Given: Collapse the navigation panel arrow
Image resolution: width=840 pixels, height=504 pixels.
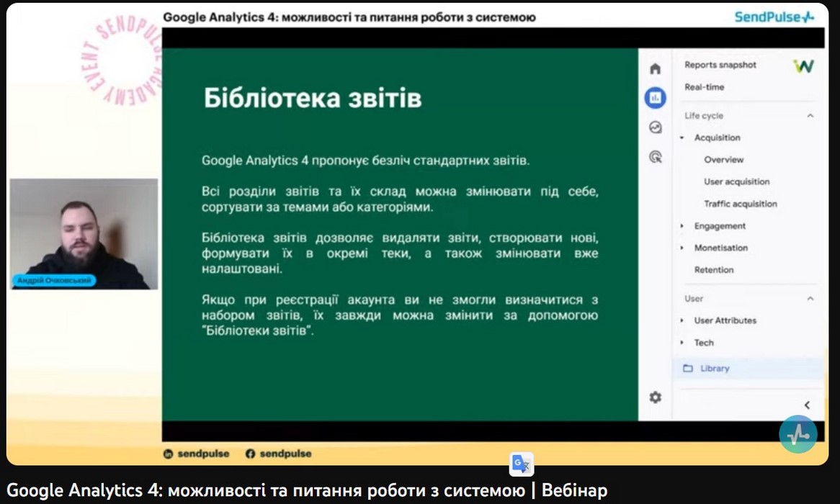Looking at the screenshot, I should point(807,405).
